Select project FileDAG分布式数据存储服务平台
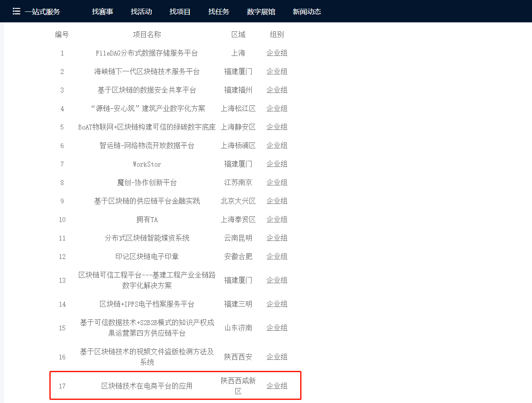Image resolution: width=532 pixels, height=403 pixels. coord(147,53)
